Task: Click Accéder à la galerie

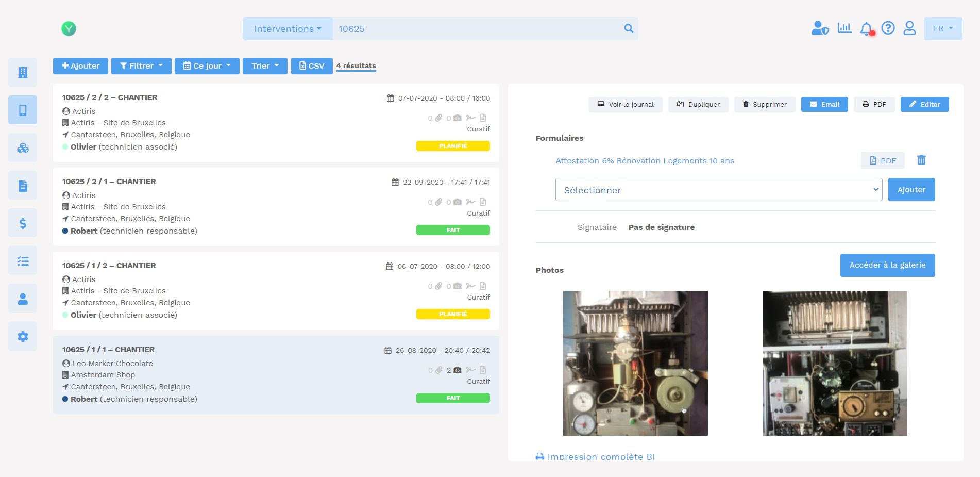Action: click(x=887, y=265)
